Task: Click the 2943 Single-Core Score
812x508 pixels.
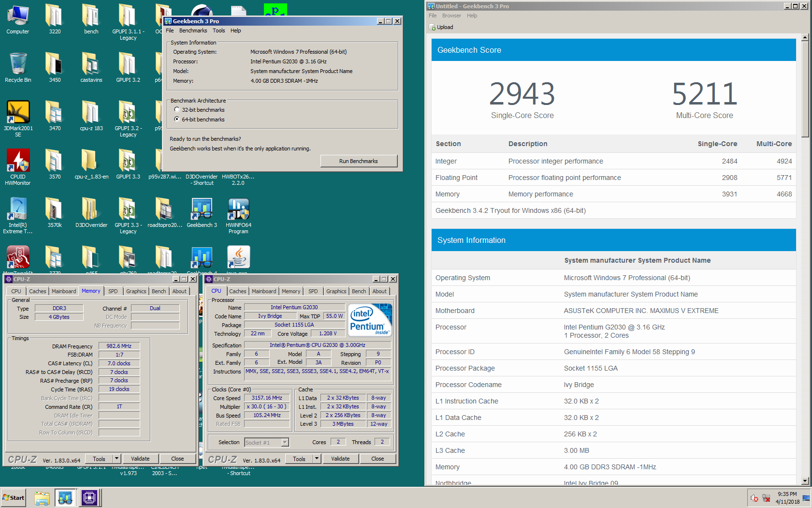Action: 522,94
